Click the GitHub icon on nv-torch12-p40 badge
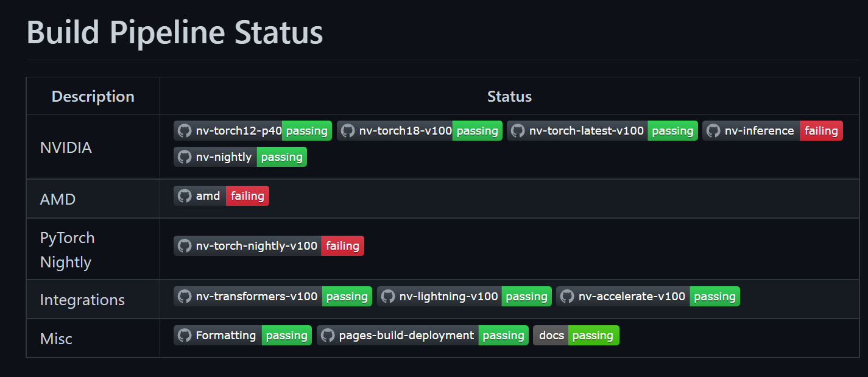Image resolution: width=868 pixels, height=377 pixels. 184,131
